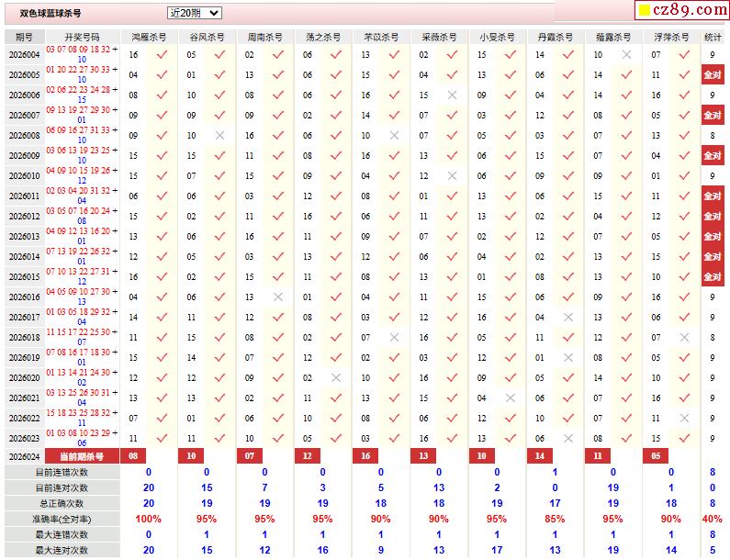Click the cross mark for 谷风杀号 in row 2026008

[x=219, y=136]
